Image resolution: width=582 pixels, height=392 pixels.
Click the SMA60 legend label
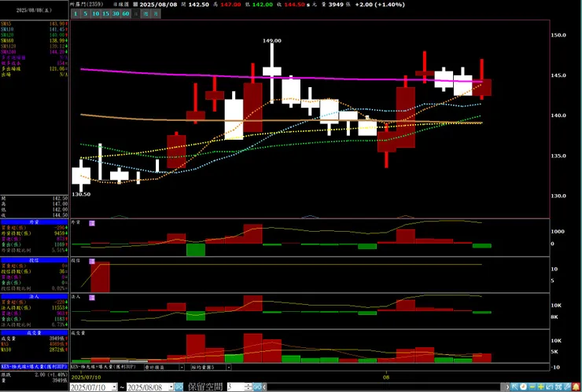[7, 40]
